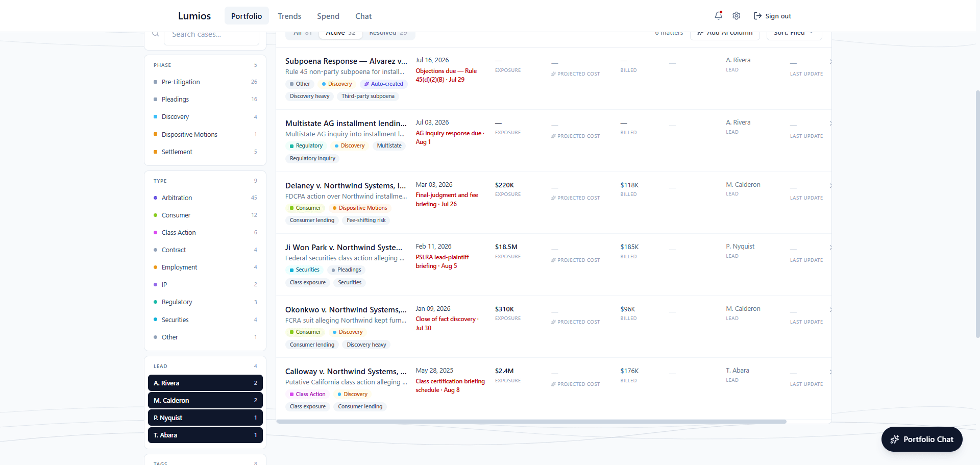Image resolution: width=980 pixels, height=465 pixels.
Task: Click the AI icon on Ji Won Park projected cost
Action: (x=553, y=260)
